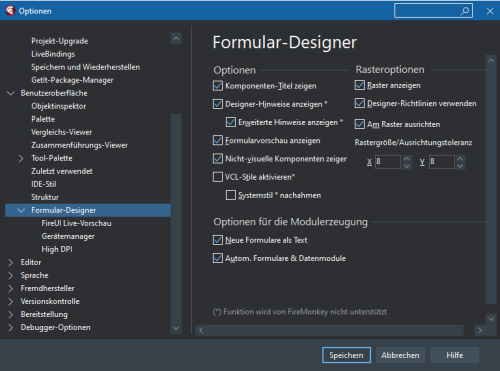500x371 pixels.
Task: Click the right panel horizontal scrollbar thumb
Action: tap(335, 330)
